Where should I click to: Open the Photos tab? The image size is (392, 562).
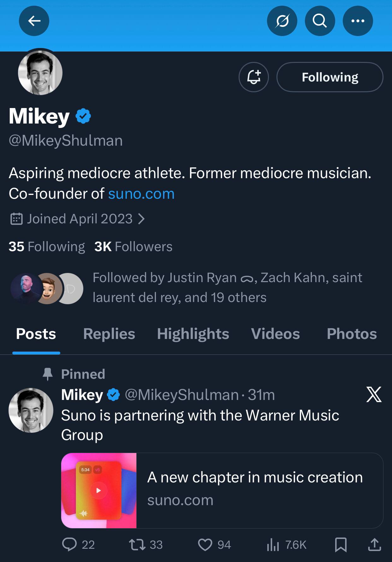click(x=352, y=334)
